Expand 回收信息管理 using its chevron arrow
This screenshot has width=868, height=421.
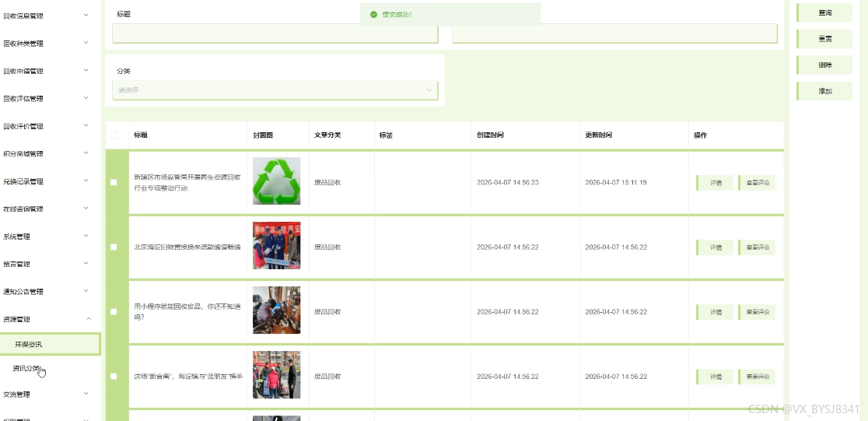click(x=86, y=15)
